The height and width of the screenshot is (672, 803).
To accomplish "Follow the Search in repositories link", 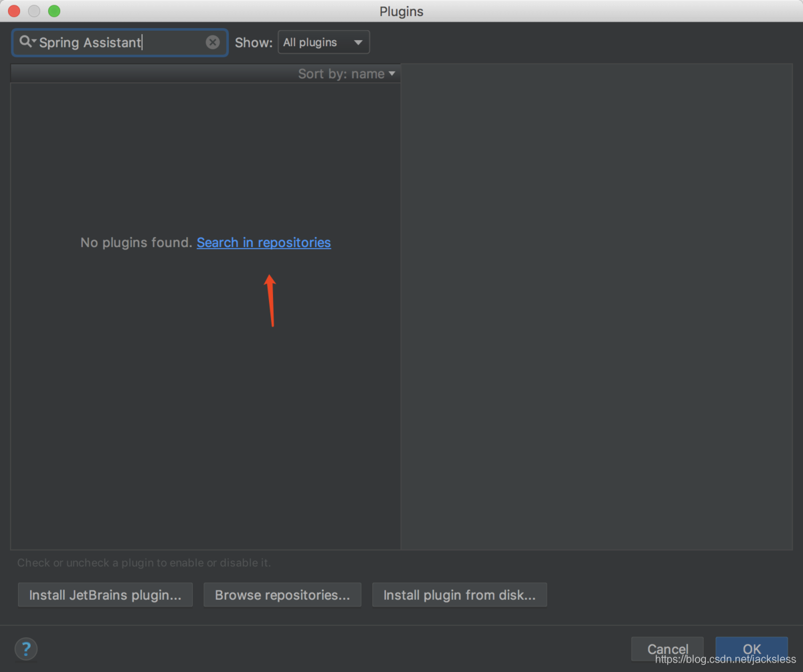I will (264, 243).
